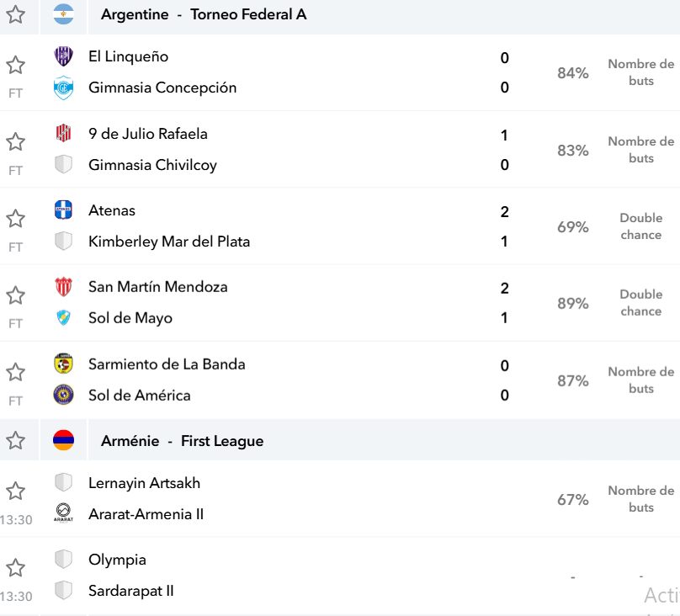Click the San Martín Mendoza crest

click(63, 287)
